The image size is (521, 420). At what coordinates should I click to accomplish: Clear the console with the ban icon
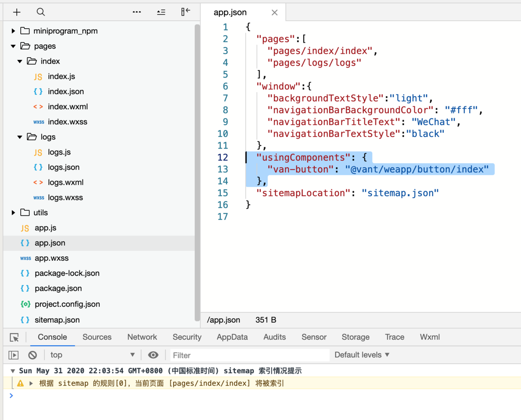pyautogui.click(x=33, y=355)
